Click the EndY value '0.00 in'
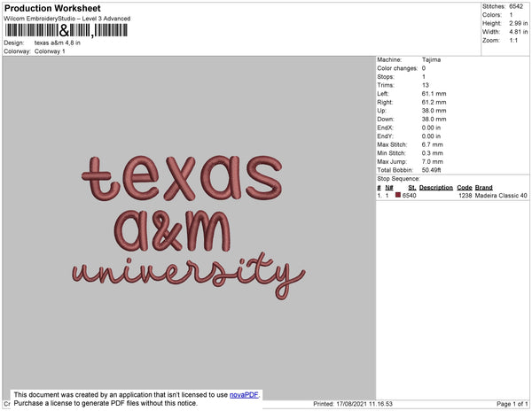Image resolution: width=532 pixels, height=411 pixels. click(431, 136)
